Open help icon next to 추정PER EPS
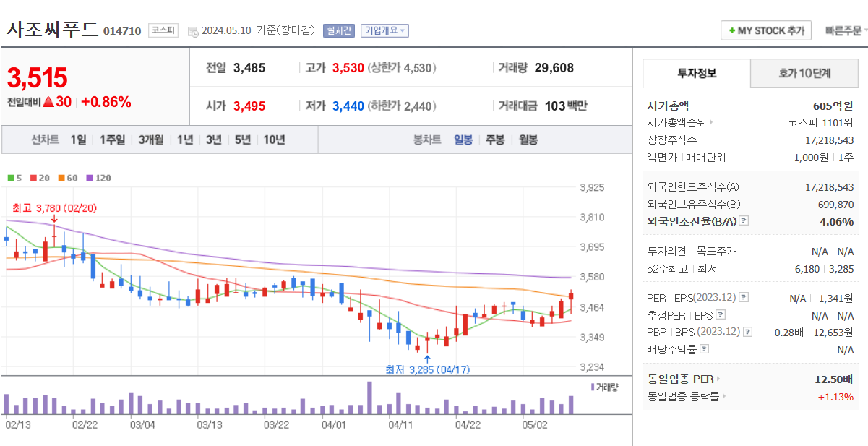 pos(720,315)
